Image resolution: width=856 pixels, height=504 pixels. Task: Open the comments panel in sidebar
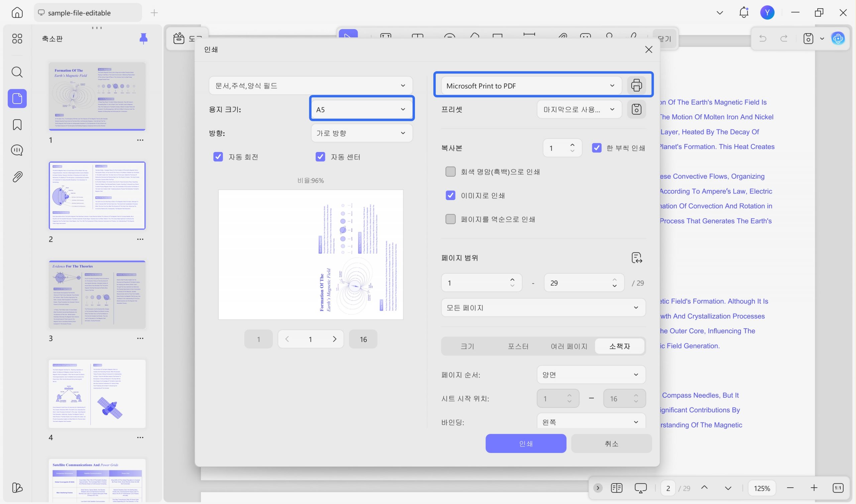(x=17, y=150)
